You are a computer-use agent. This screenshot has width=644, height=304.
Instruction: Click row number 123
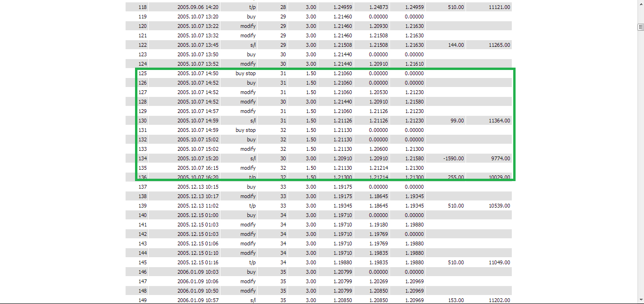coord(143,54)
